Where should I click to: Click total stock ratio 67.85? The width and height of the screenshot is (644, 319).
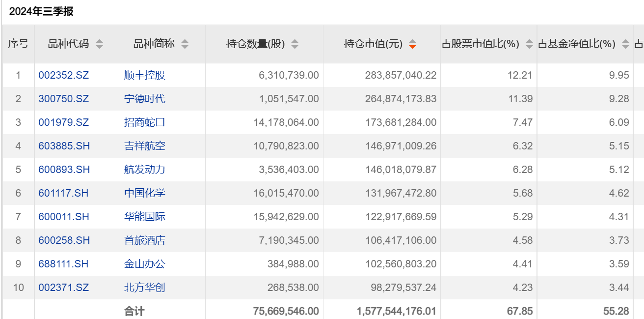pos(521,311)
